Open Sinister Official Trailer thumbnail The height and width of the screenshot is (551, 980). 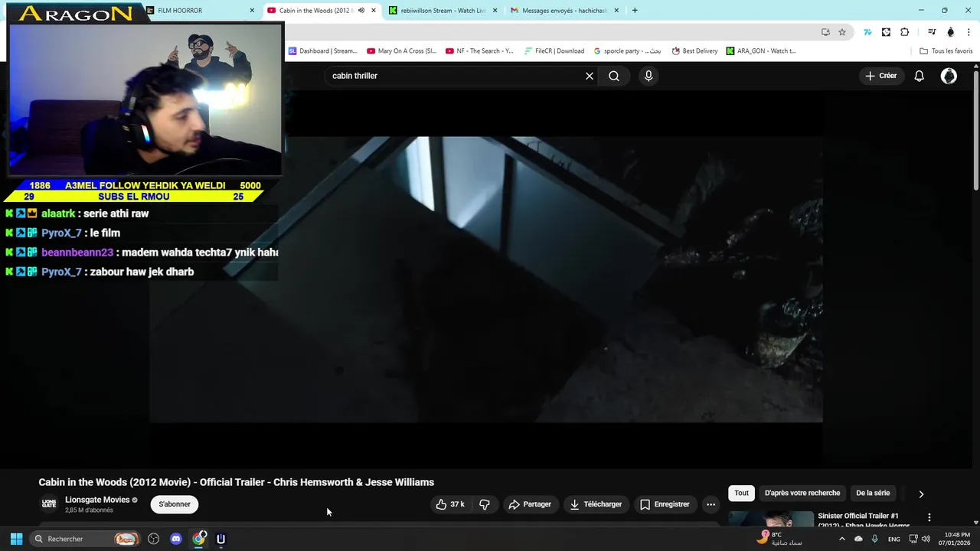(771, 519)
